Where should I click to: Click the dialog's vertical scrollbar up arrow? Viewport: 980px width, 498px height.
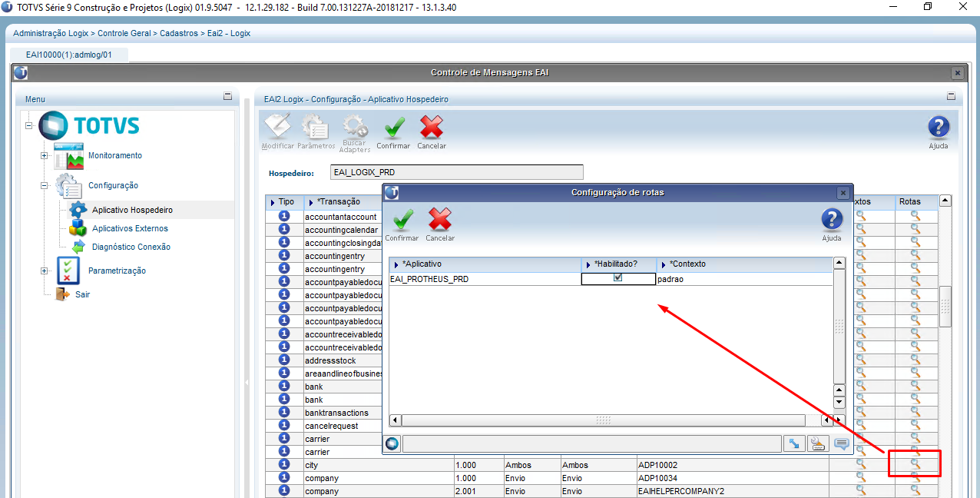[x=839, y=263]
